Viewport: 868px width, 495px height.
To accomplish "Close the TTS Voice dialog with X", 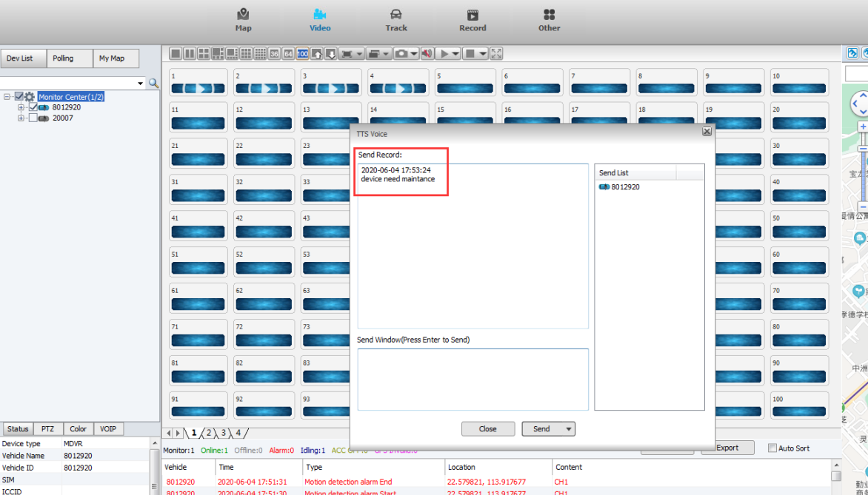I will [707, 132].
